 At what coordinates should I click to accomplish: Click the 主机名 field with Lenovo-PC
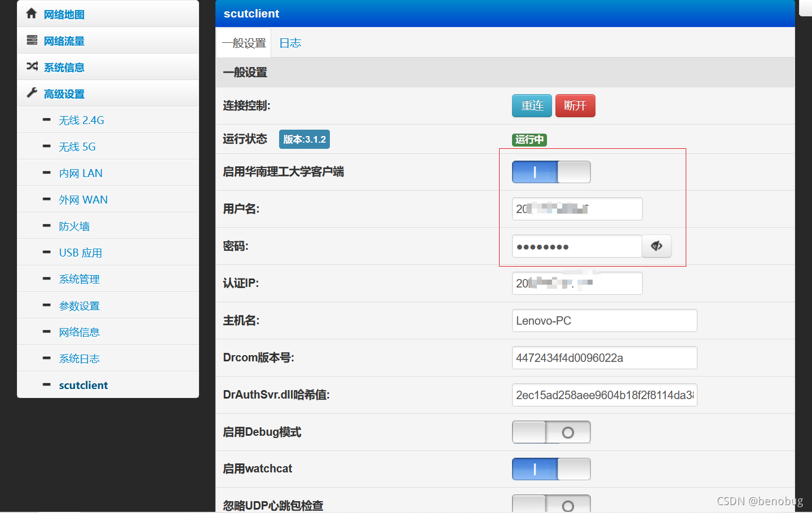click(x=604, y=320)
